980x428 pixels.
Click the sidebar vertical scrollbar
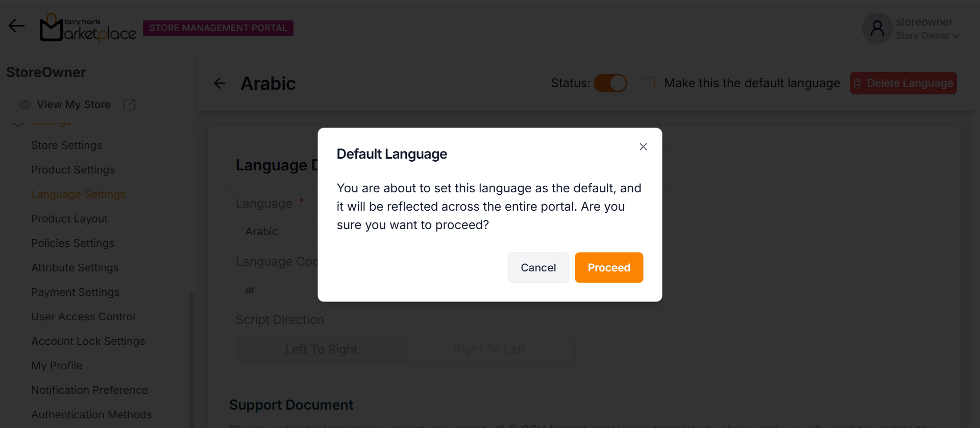click(191, 357)
